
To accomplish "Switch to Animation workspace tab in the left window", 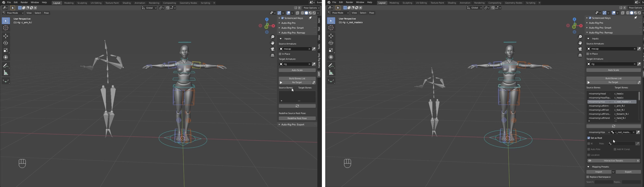I will click(139, 3).
